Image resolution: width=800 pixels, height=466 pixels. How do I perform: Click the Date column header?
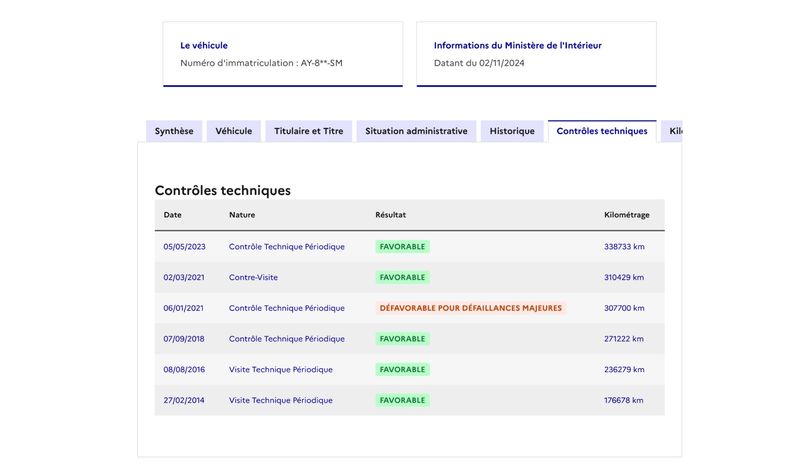click(172, 215)
